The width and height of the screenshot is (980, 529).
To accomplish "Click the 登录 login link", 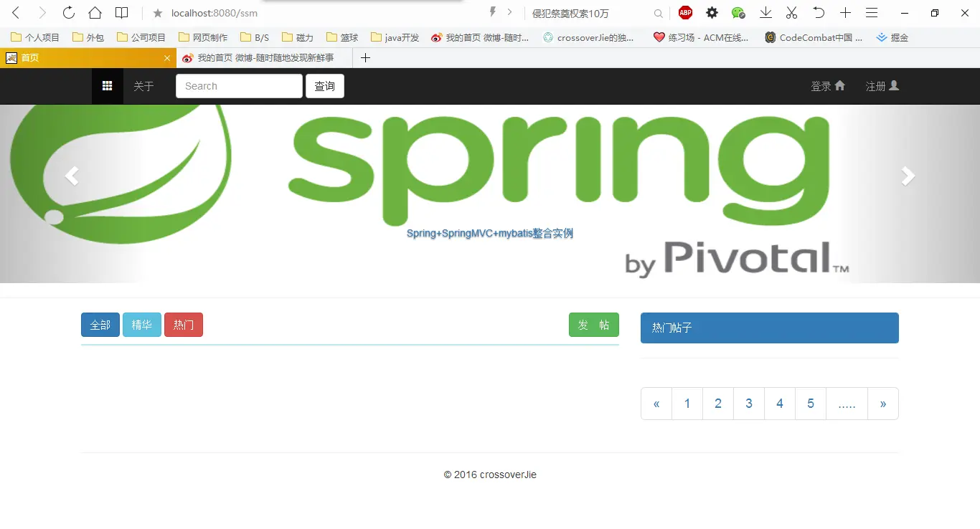I will (x=828, y=86).
